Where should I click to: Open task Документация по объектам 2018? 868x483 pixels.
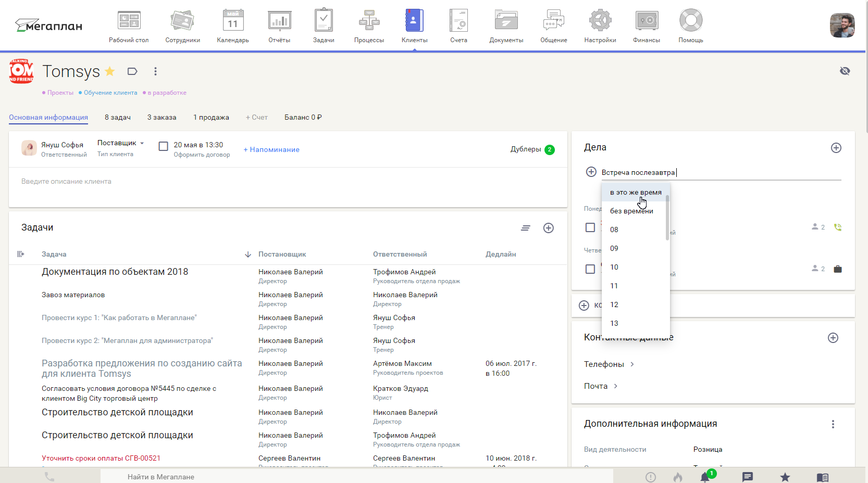tap(115, 272)
